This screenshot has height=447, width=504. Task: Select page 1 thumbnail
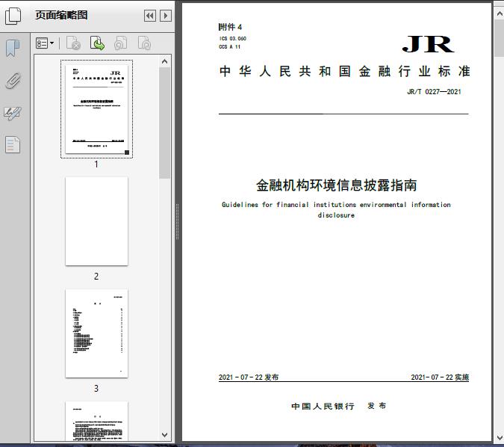tap(96, 109)
